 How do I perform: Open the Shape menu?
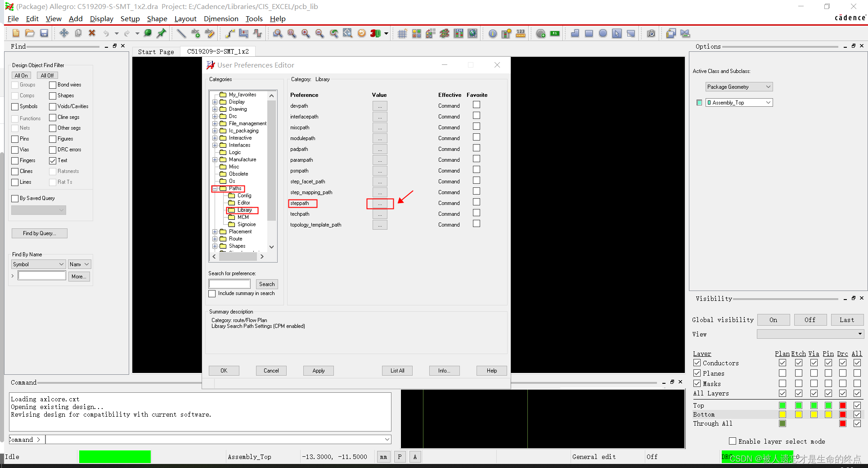[157, 18]
